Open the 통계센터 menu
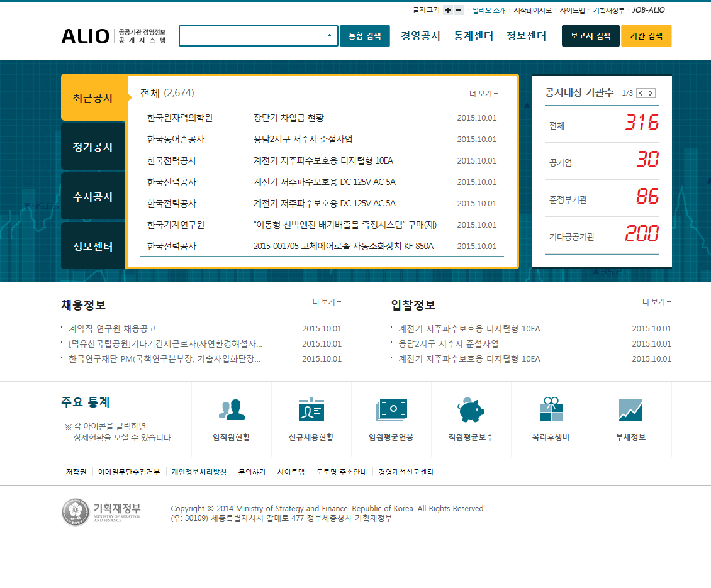 (x=473, y=36)
